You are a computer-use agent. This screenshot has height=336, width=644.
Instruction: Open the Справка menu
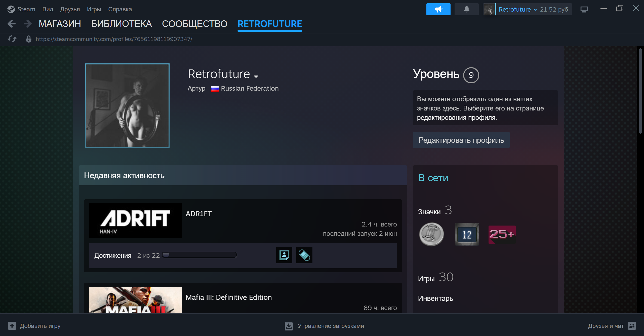point(120,9)
